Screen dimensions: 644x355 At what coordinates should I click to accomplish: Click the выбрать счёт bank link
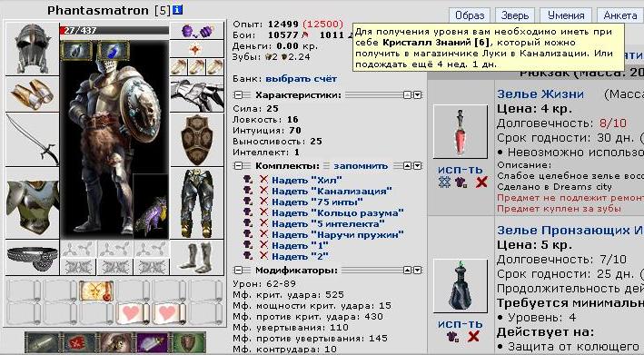tap(301, 79)
